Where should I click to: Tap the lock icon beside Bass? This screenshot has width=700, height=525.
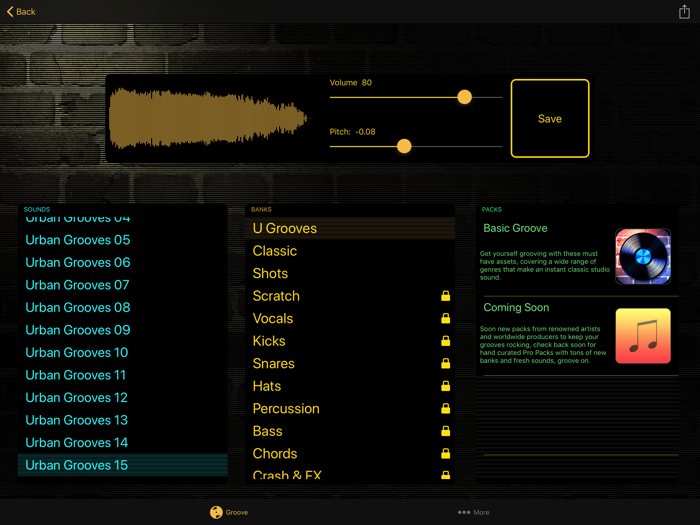click(x=446, y=431)
